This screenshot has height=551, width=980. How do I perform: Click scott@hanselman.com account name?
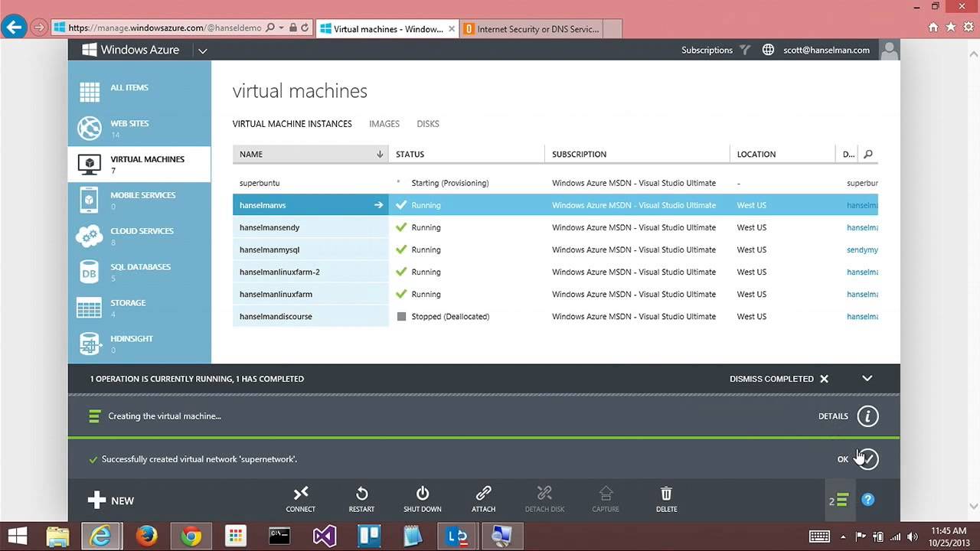pos(826,50)
